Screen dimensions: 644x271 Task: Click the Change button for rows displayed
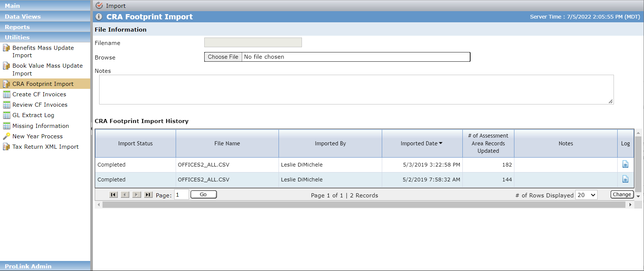pyautogui.click(x=622, y=194)
